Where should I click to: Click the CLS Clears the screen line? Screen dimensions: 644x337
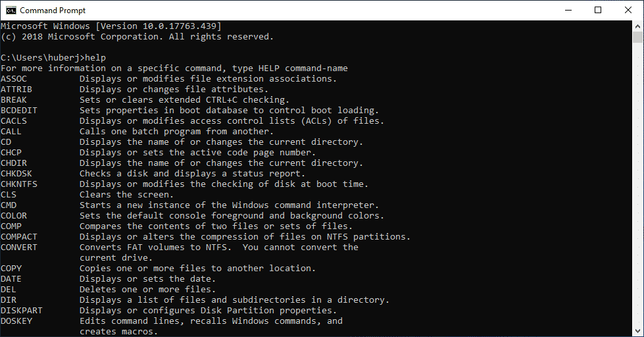[x=87, y=194]
